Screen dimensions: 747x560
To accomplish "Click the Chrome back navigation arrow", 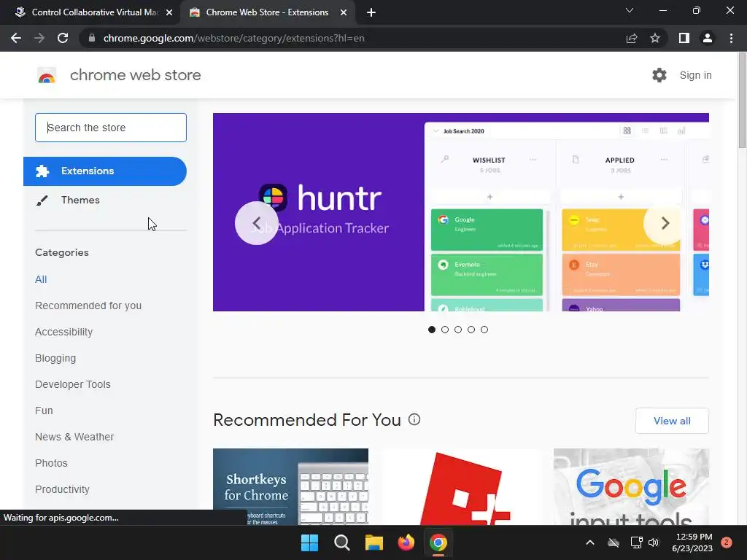I will 16,38.
